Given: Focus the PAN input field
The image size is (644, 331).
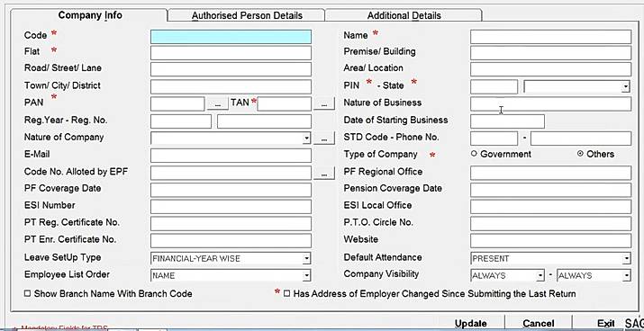Looking at the screenshot, I should (177, 104).
